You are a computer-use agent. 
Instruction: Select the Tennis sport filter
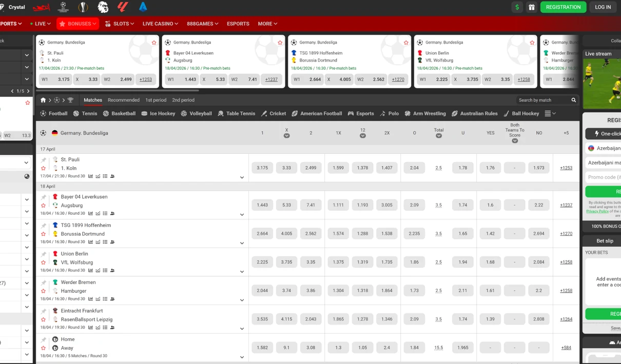(85, 113)
